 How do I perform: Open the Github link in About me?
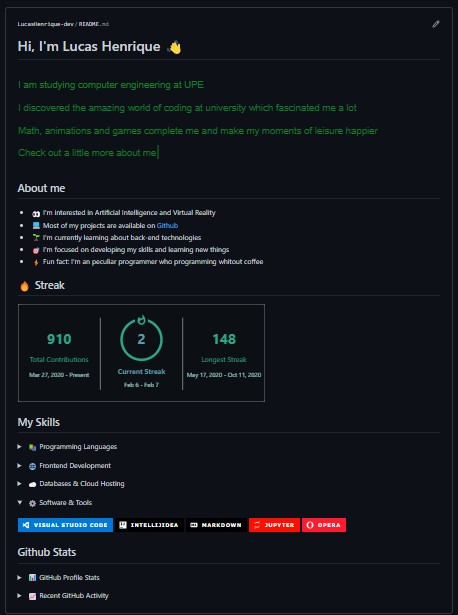point(167,226)
